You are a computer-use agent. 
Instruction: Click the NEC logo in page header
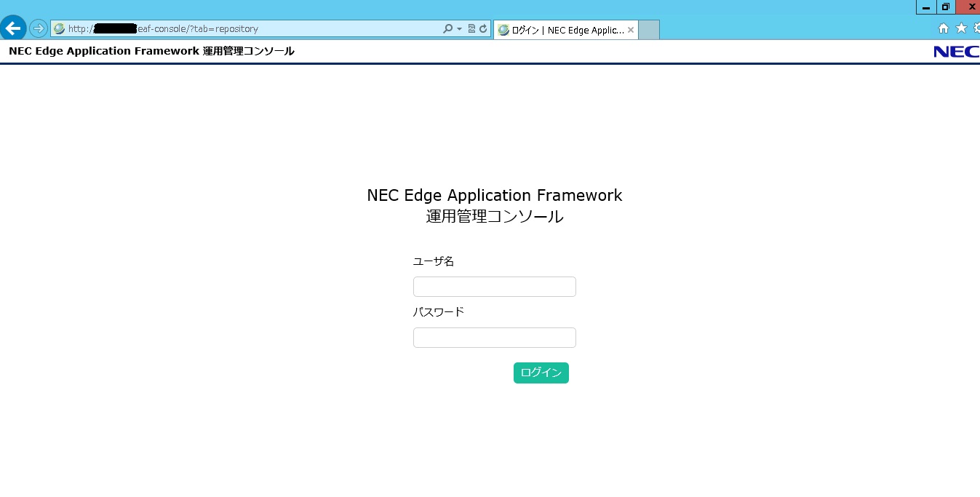[956, 52]
